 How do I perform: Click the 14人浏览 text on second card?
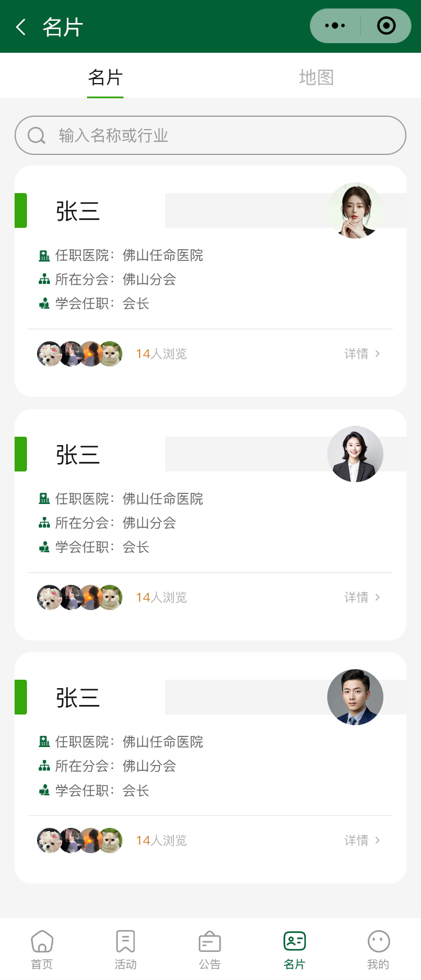161,597
